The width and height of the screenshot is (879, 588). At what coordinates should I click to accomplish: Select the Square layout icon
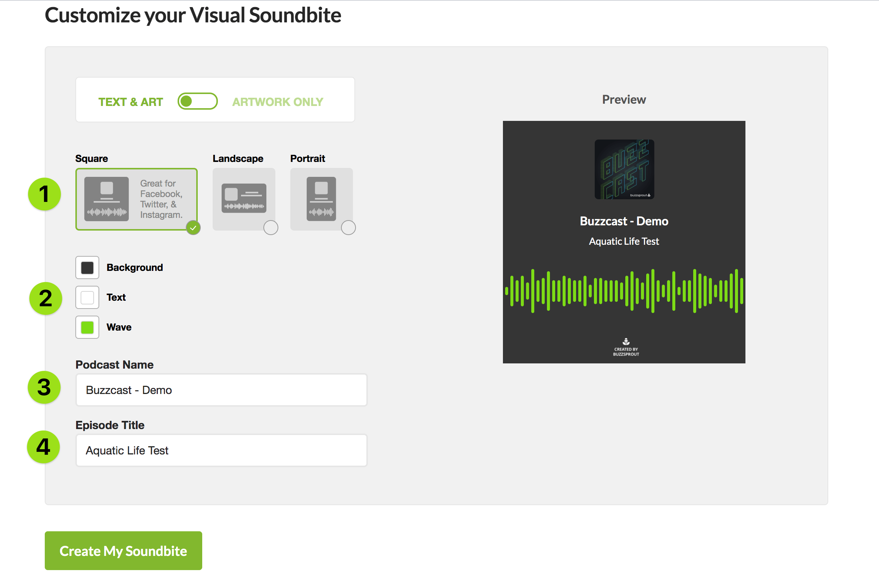(x=106, y=199)
